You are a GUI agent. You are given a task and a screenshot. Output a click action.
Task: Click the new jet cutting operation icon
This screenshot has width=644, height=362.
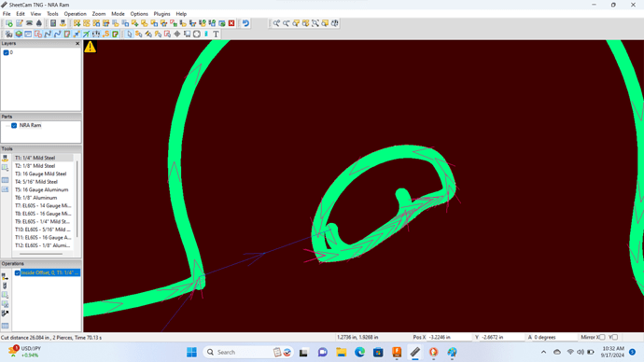tap(5, 276)
